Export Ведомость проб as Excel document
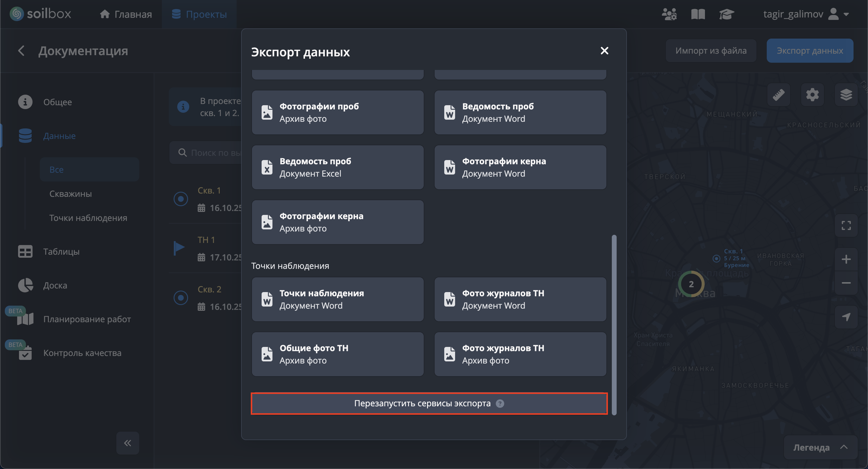The width and height of the screenshot is (868, 469). [x=338, y=168]
